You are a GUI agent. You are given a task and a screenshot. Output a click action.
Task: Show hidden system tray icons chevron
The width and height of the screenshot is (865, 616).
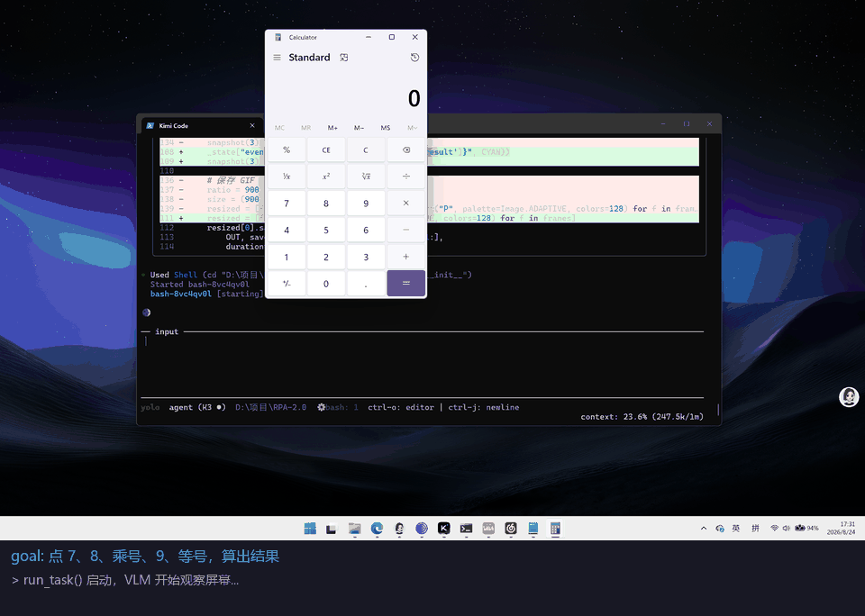click(x=704, y=529)
